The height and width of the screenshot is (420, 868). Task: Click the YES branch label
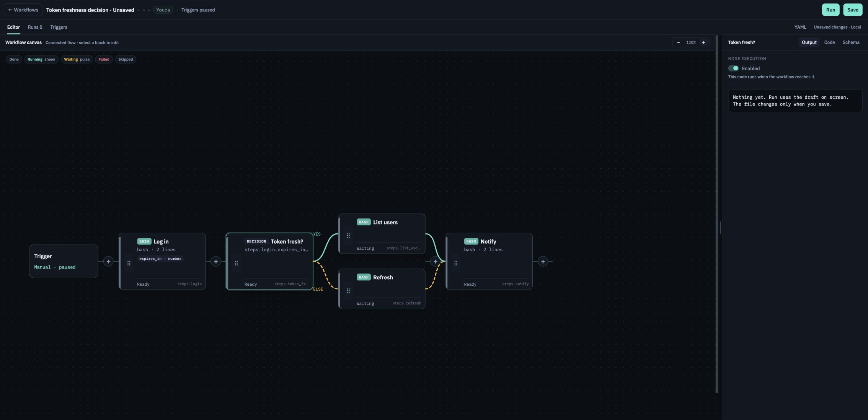point(317,234)
